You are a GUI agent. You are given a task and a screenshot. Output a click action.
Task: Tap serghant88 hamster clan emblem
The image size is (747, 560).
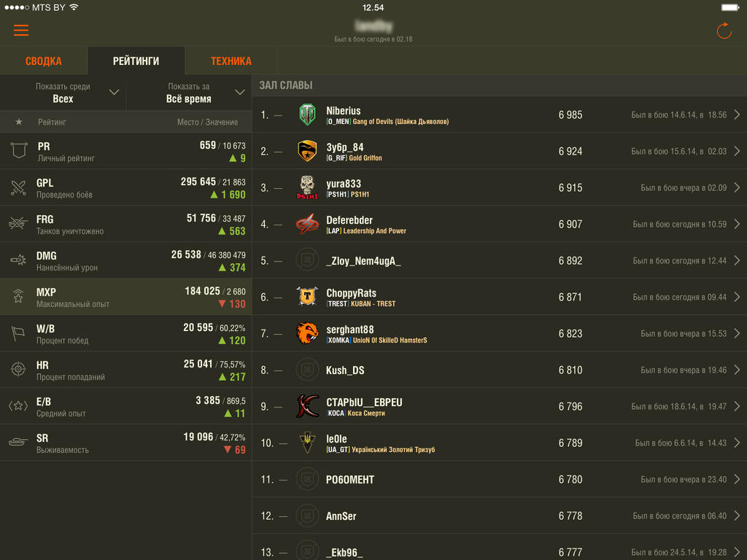(307, 332)
